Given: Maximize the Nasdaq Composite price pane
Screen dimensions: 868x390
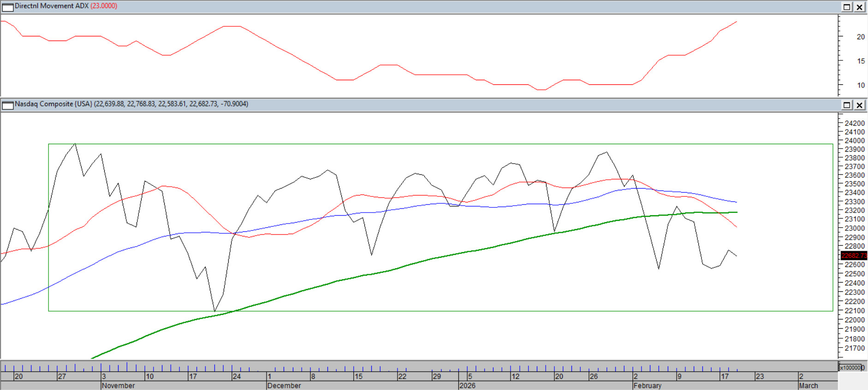Looking at the screenshot, I should coord(847,105).
